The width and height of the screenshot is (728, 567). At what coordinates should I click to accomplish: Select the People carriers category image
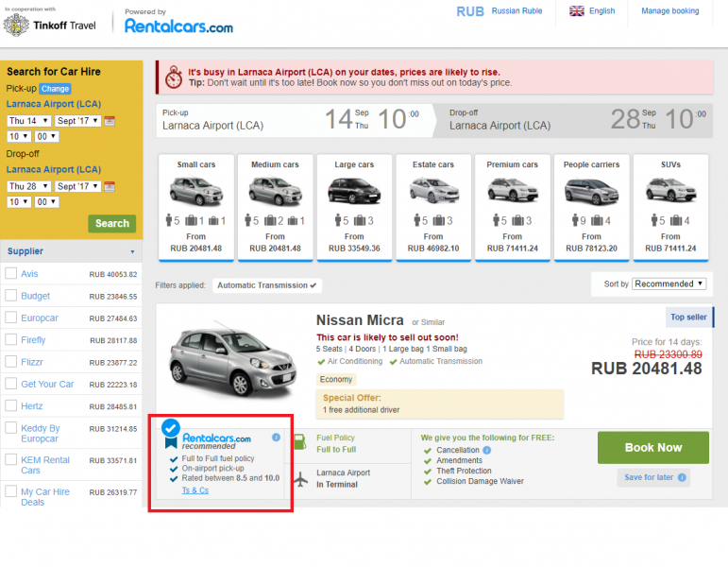(x=591, y=191)
